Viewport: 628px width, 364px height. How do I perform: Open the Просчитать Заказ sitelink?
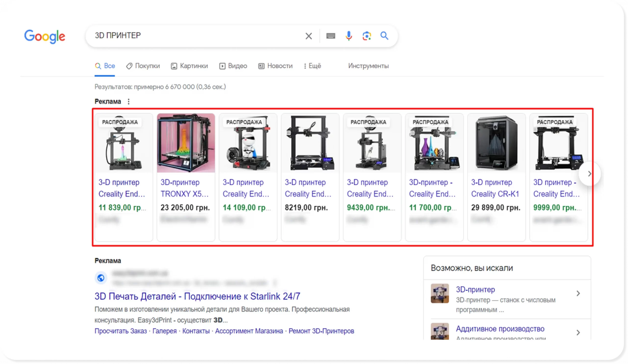click(121, 331)
